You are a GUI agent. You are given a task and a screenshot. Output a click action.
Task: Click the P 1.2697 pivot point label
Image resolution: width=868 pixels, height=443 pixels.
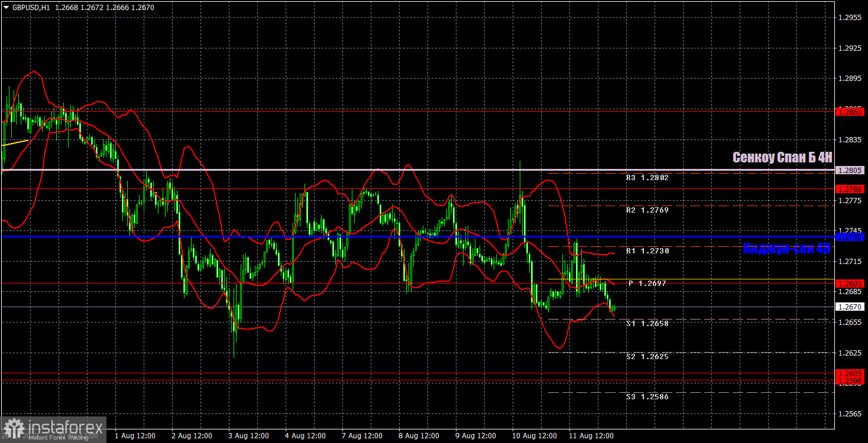click(x=648, y=284)
